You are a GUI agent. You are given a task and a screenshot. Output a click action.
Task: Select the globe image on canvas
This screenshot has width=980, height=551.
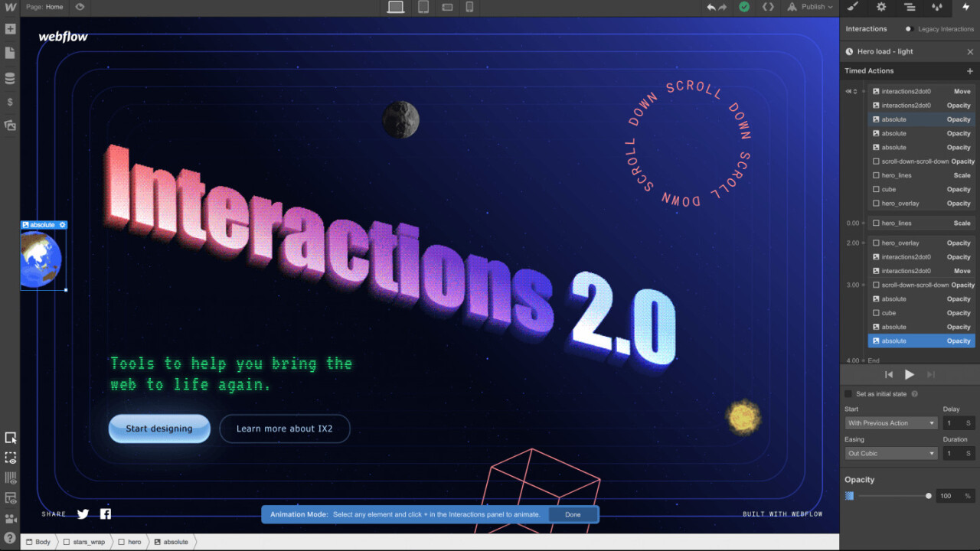42,260
